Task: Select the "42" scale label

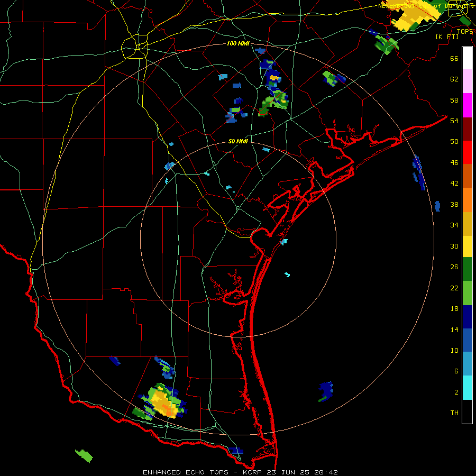Action: click(x=454, y=184)
